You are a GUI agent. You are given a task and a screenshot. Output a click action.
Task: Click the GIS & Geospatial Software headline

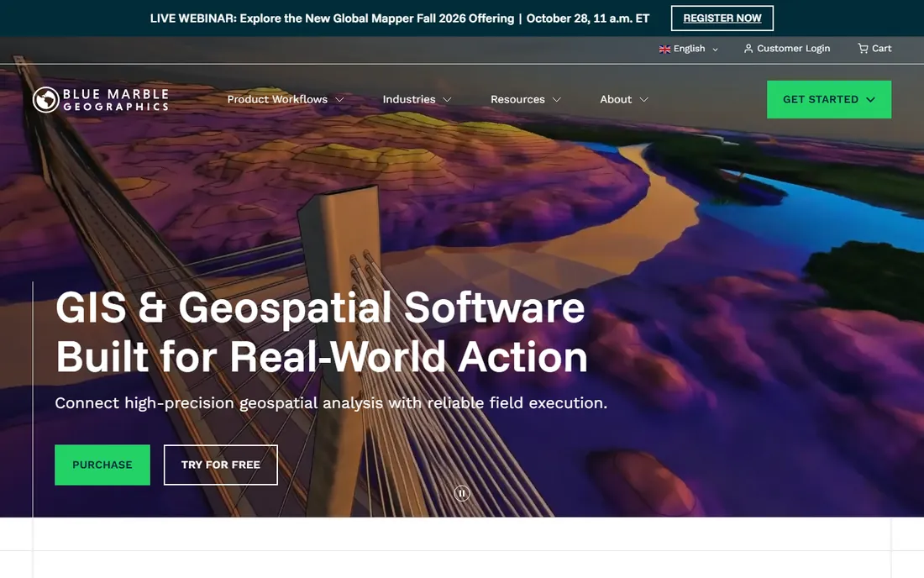click(321, 332)
